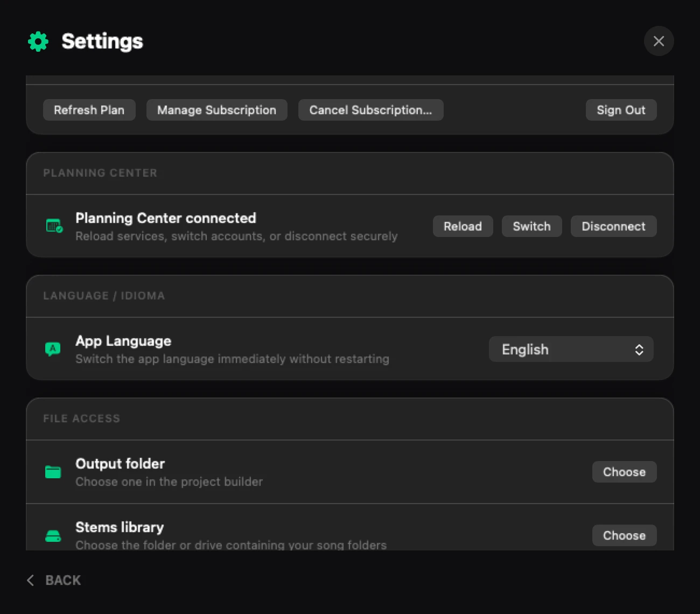Viewport: 700px width, 614px height.
Task: Click the FILE ACCESS section header
Action: [x=81, y=418]
